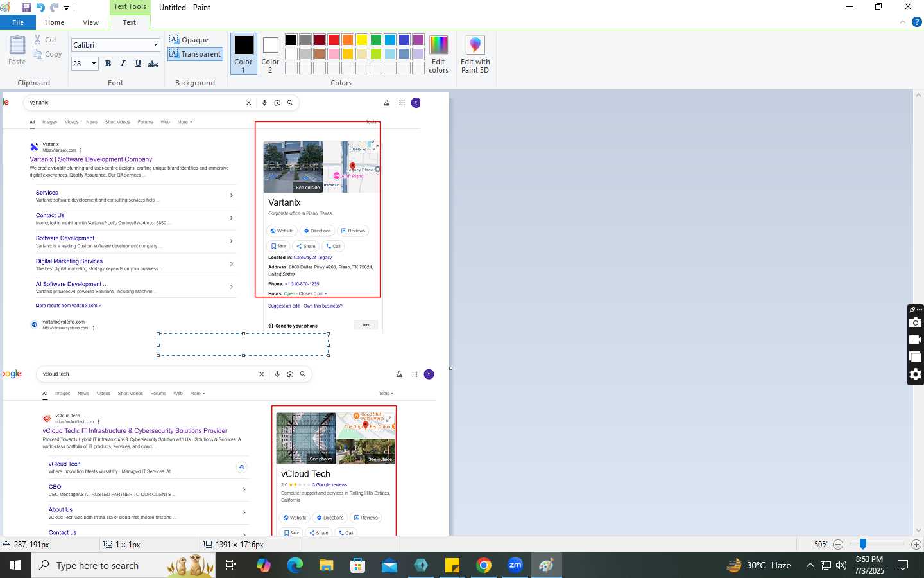924x578 pixels.
Task: Open the Edit colors dialog
Action: point(438,55)
